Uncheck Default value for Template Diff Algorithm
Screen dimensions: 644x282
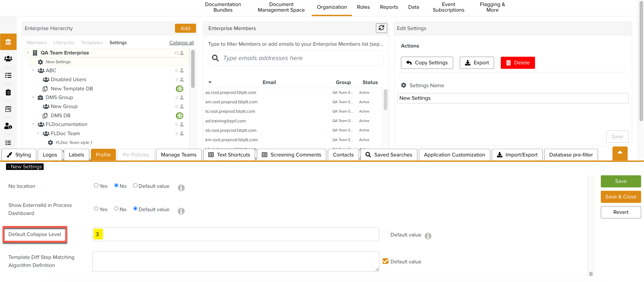385,261
